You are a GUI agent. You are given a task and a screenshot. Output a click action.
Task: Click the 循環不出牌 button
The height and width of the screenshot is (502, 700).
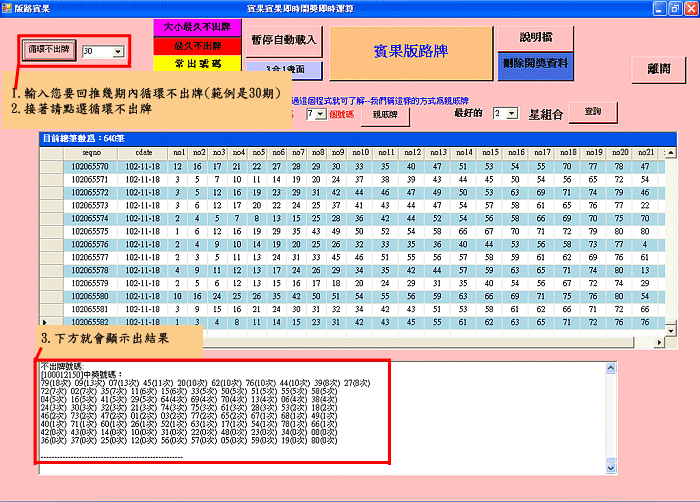49,48
